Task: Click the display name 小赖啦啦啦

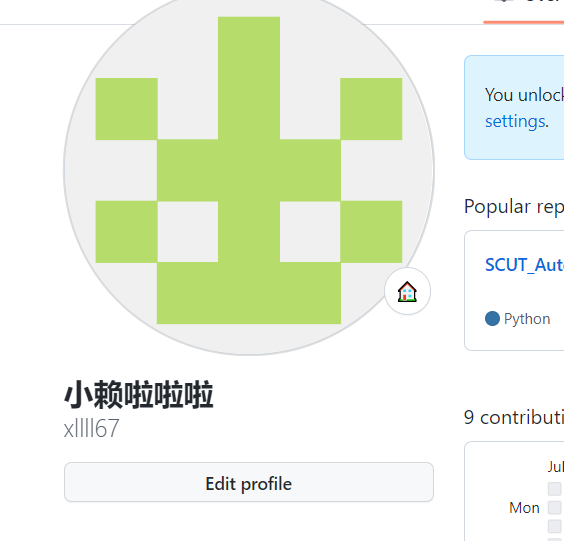Action: click(x=139, y=395)
